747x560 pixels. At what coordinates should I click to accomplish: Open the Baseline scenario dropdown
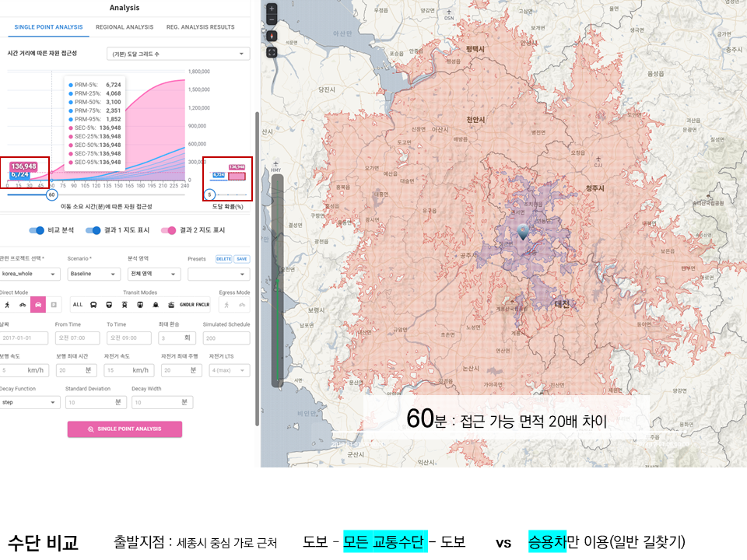click(93, 274)
